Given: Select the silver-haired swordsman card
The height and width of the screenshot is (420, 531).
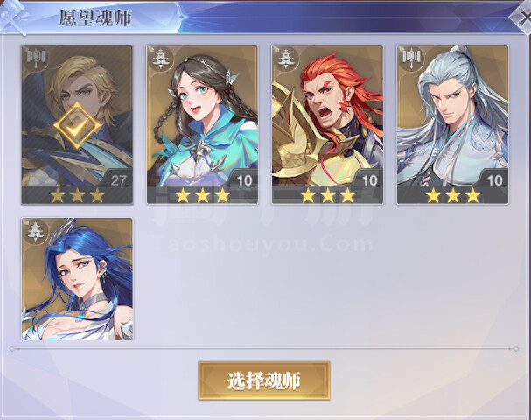Looking at the screenshot, I should 453,124.
